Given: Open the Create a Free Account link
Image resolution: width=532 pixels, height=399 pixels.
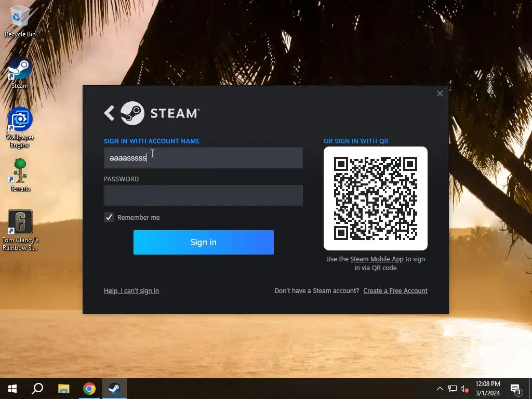Looking at the screenshot, I should 395,291.
